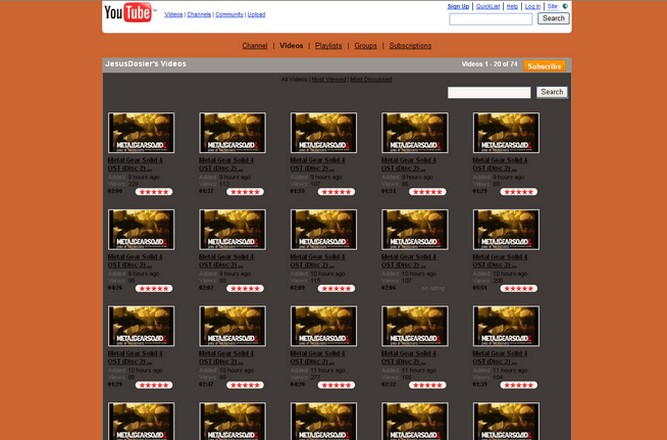Screen dimensions: 667x440
Task: Click the Sign Up link
Action: point(458,6)
